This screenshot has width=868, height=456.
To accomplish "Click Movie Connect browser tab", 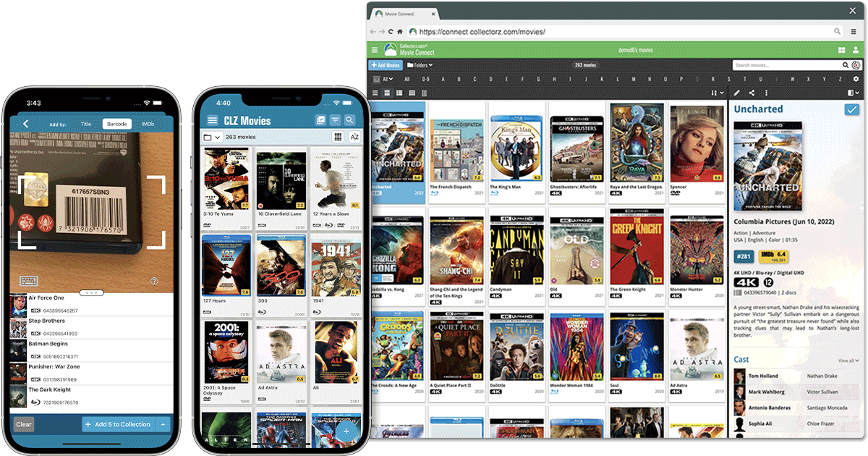I will (x=405, y=13).
